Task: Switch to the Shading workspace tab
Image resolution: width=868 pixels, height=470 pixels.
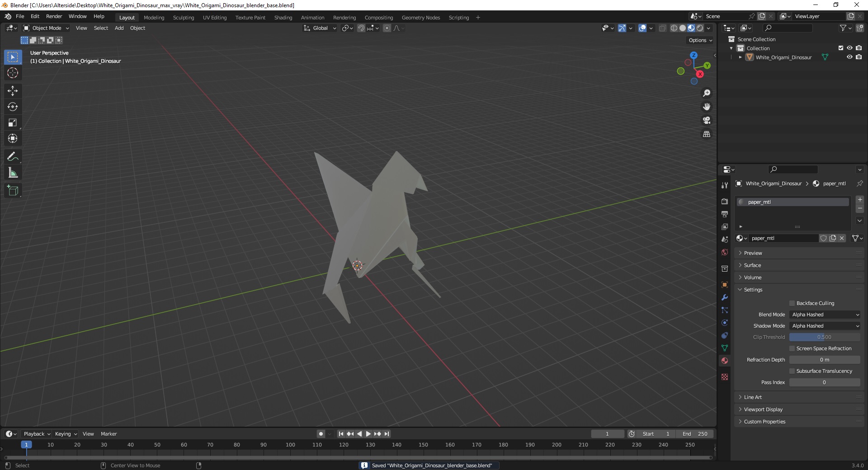Action: (x=283, y=18)
